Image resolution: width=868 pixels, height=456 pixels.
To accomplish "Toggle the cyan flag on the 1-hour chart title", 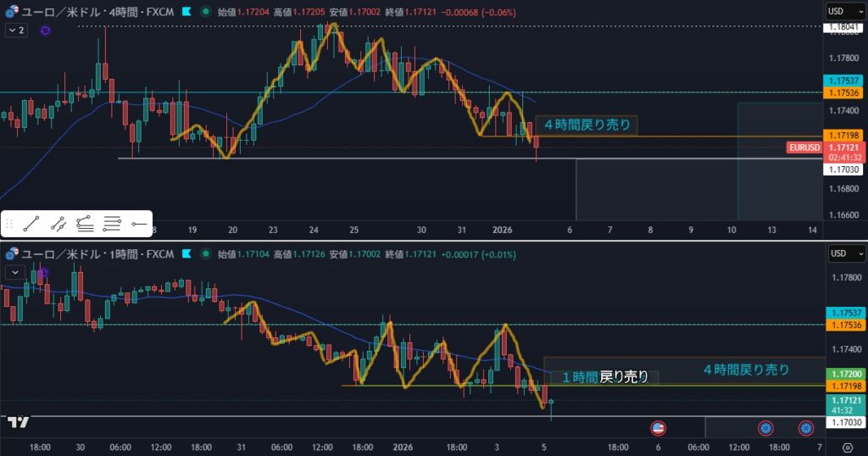I will 185,253.
